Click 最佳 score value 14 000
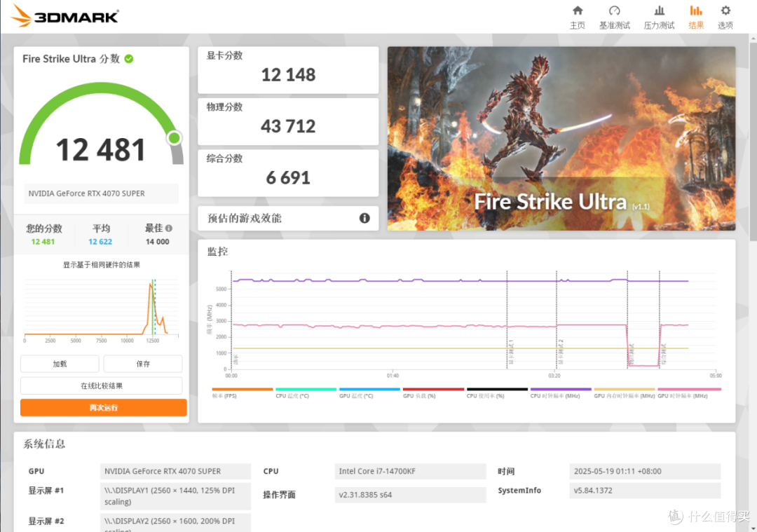Screen dimensions: 757x532 pyautogui.click(x=158, y=242)
